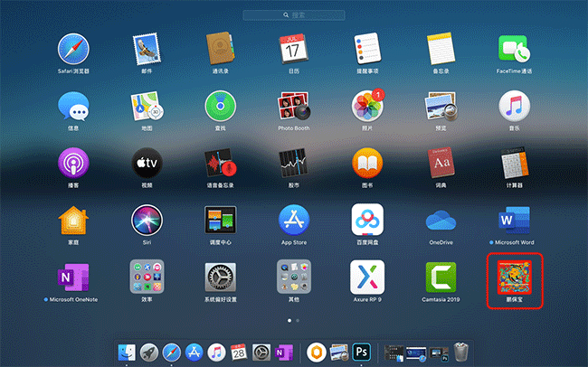Open the 备忘录 Notes app
The image size is (588, 367).
click(441, 49)
